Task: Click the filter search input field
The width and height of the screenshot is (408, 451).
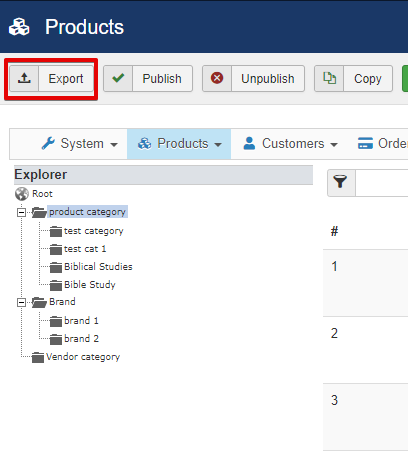Action: (382, 183)
